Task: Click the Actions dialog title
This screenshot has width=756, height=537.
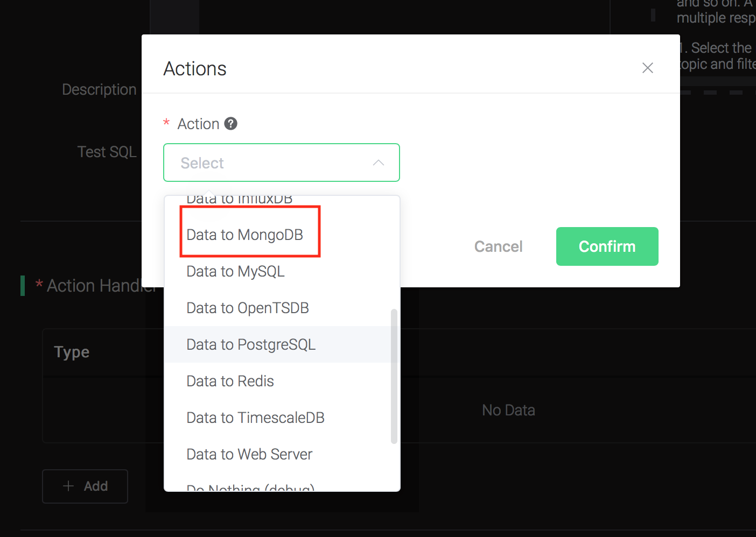Action: tap(195, 69)
